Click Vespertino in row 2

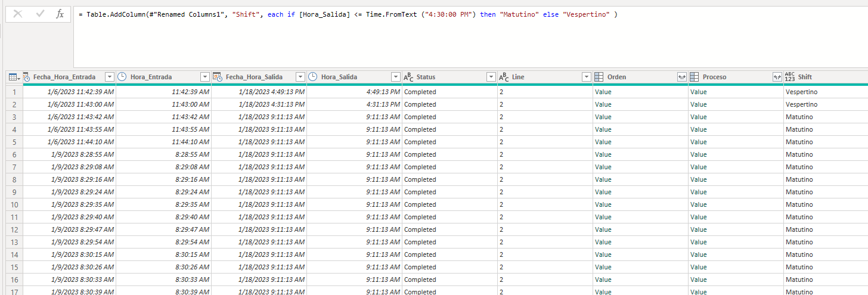pyautogui.click(x=801, y=104)
